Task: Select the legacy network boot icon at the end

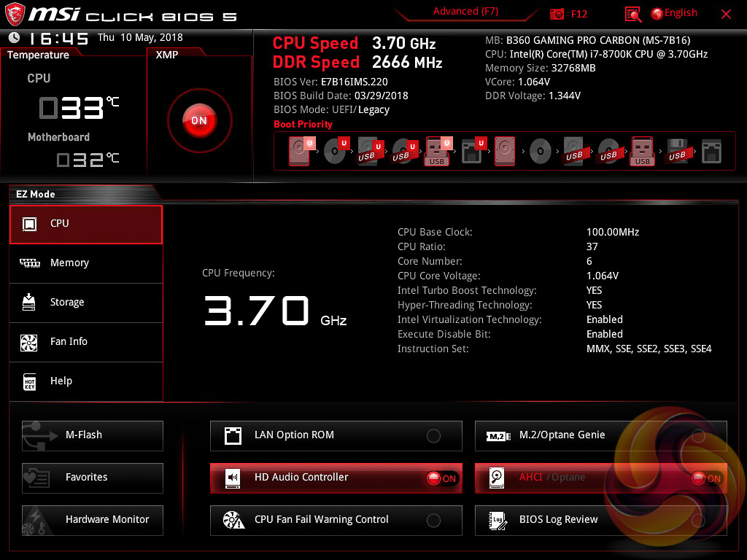Action: (712, 151)
